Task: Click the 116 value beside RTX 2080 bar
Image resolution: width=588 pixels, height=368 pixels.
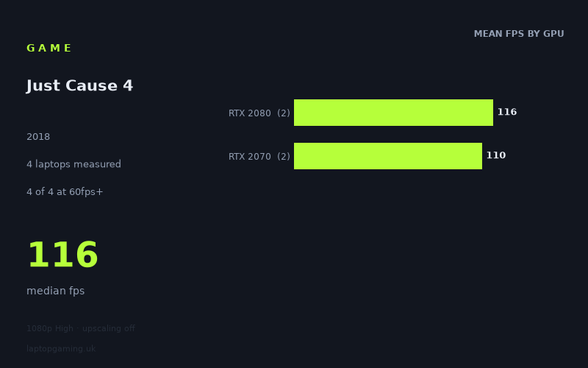Action: pyautogui.click(x=507, y=112)
